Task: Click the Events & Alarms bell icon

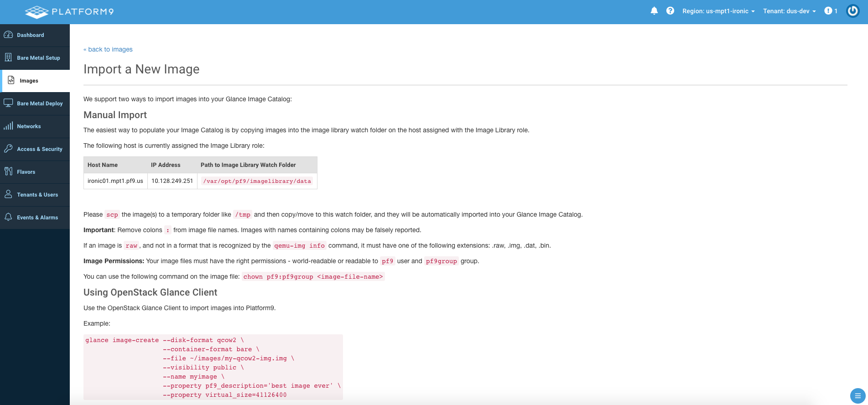Action: tap(8, 217)
